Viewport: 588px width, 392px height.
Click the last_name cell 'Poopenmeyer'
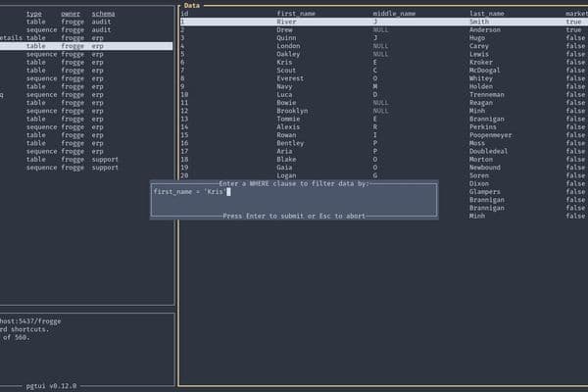pos(491,135)
